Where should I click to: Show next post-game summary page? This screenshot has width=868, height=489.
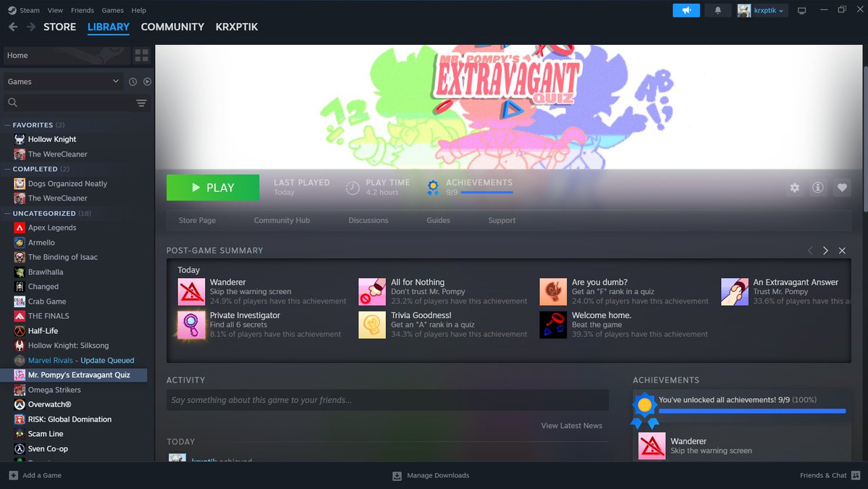coord(825,251)
